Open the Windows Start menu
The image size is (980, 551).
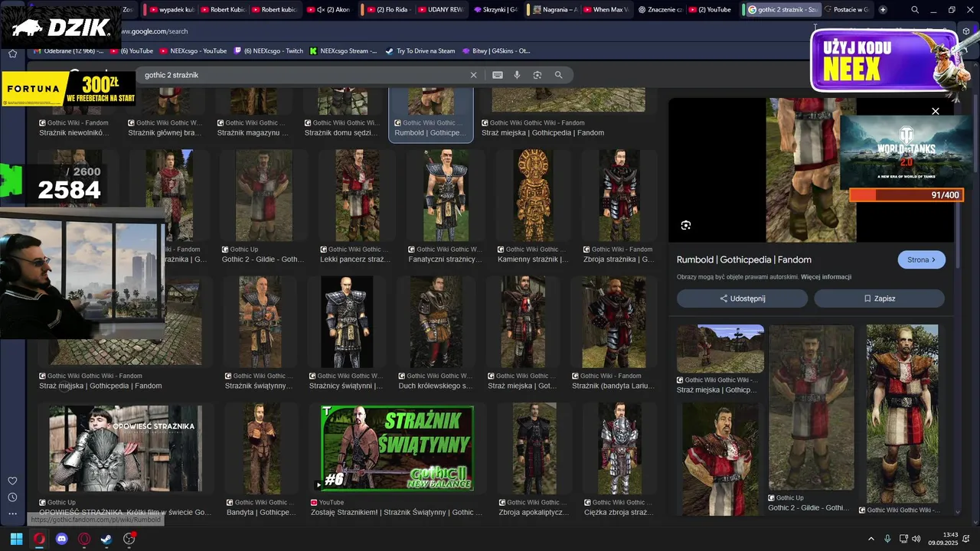16,539
